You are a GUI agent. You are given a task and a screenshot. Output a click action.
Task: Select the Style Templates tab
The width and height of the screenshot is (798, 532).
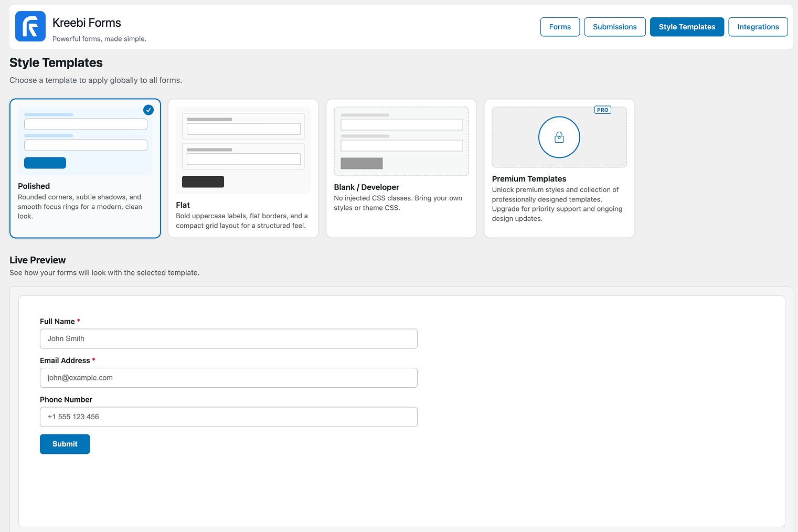point(687,27)
